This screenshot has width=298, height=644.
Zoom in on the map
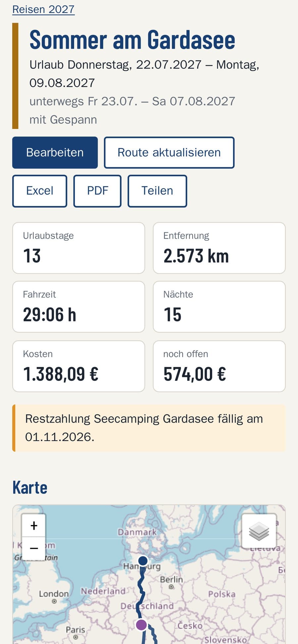(34, 525)
